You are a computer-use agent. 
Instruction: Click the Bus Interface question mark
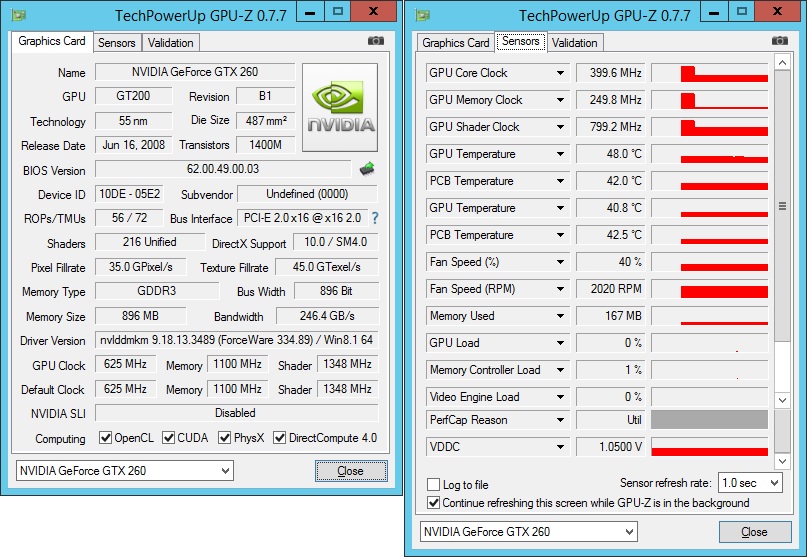click(x=375, y=218)
